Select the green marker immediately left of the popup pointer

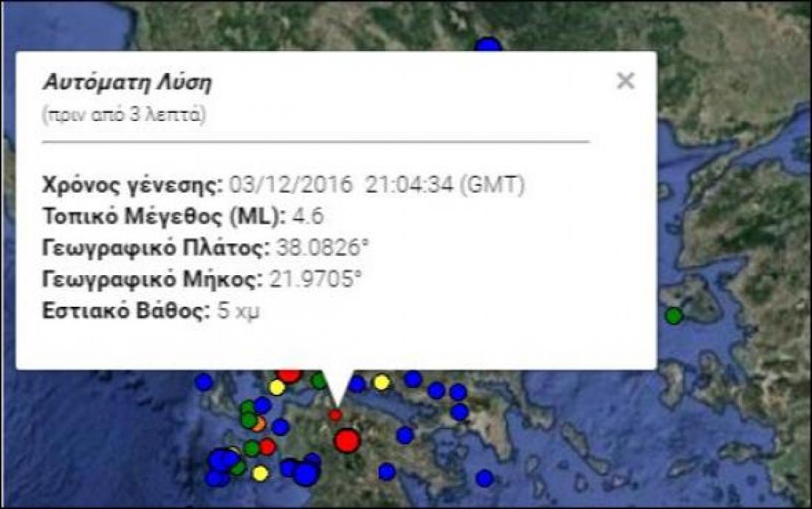318,381
